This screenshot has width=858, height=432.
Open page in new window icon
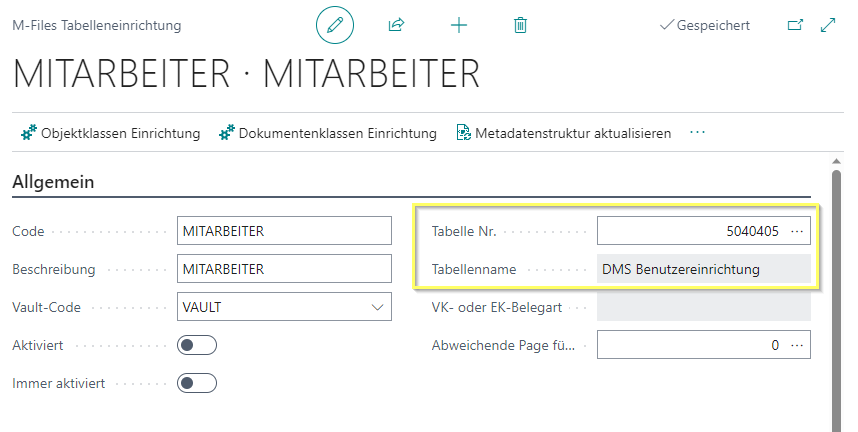(795, 25)
